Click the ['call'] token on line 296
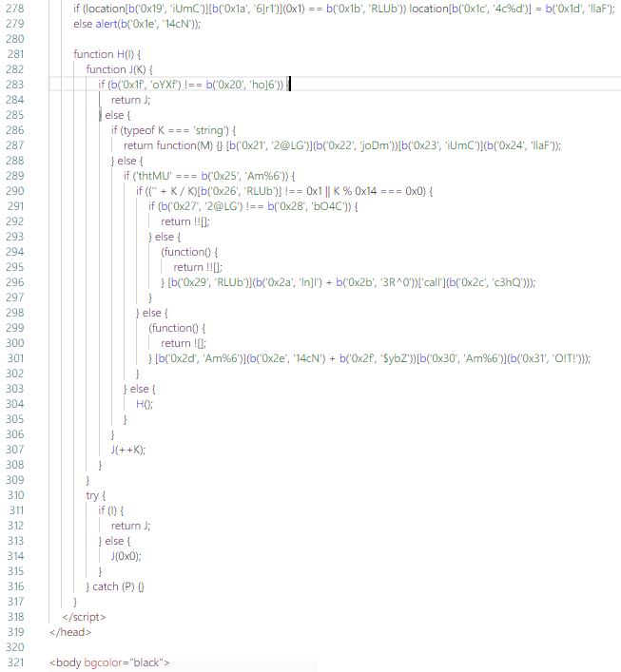Image resolution: width=621 pixels, height=672 pixels. click(x=431, y=282)
